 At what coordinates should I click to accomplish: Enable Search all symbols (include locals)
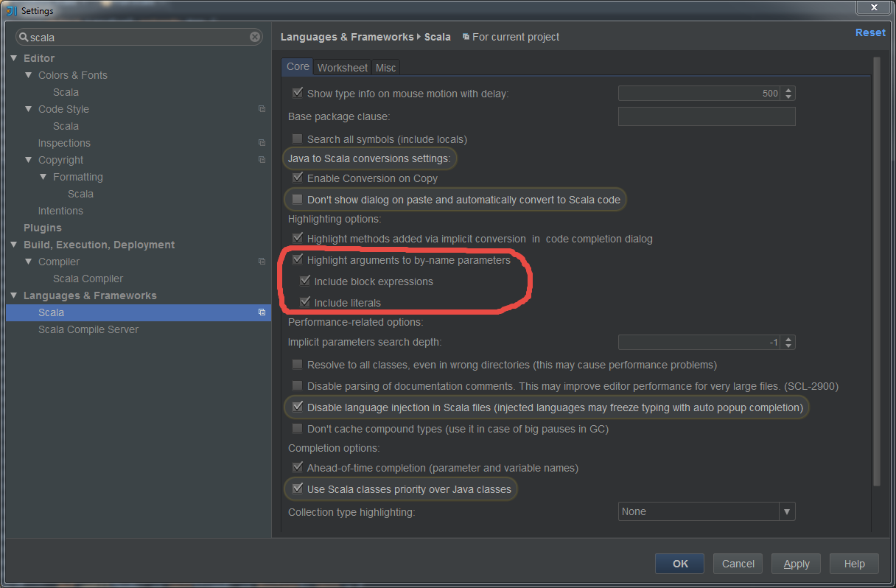click(x=298, y=139)
